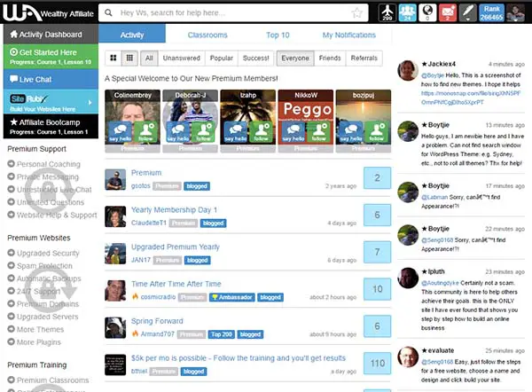
Task: Say hello to lzahp
Action: 236,132
